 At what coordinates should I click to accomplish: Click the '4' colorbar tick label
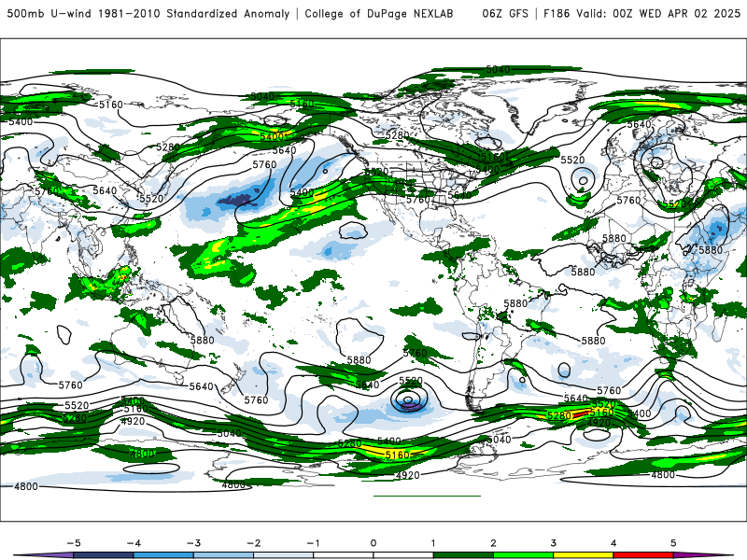coord(613,543)
